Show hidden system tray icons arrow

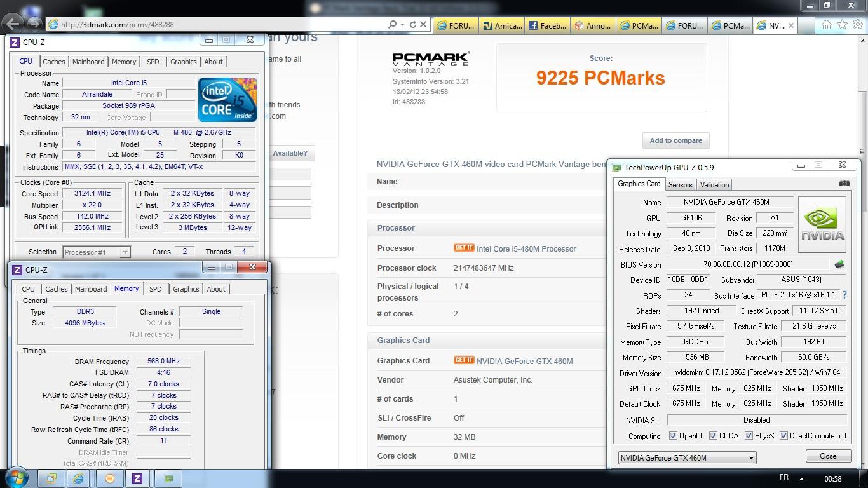(x=801, y=479)
